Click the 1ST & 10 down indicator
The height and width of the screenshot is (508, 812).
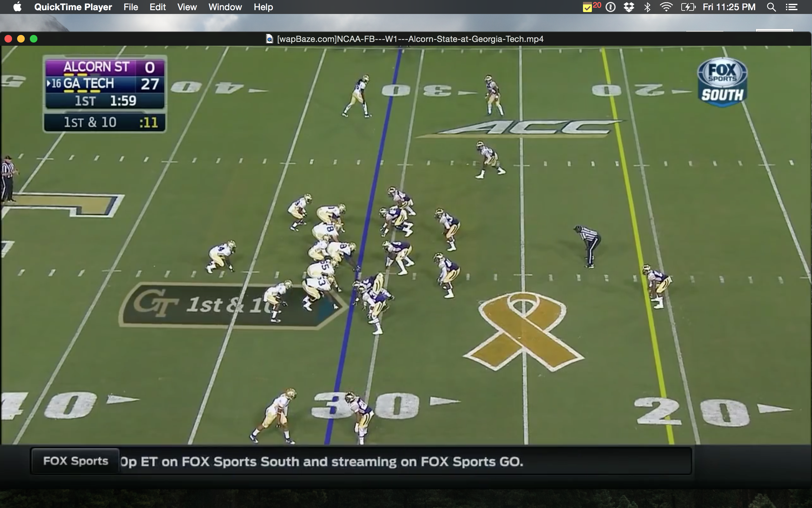click(105, 122)
